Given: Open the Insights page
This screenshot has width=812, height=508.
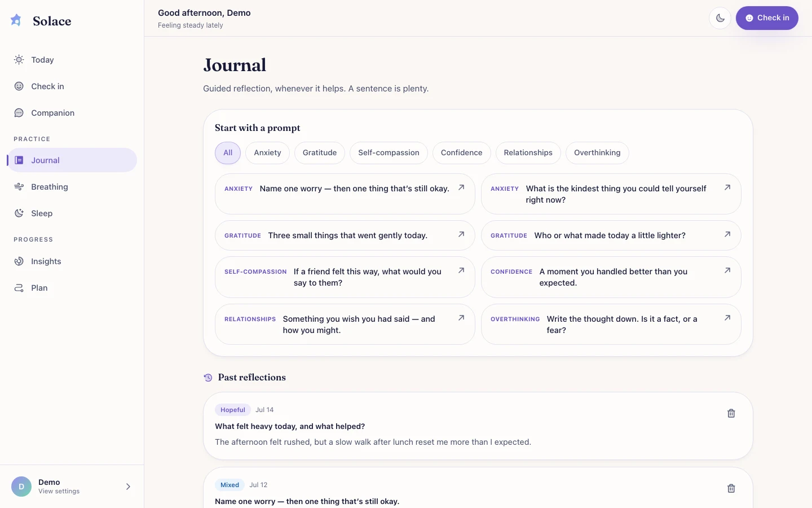Looking at the screenshot, I should tap(72, 261).
